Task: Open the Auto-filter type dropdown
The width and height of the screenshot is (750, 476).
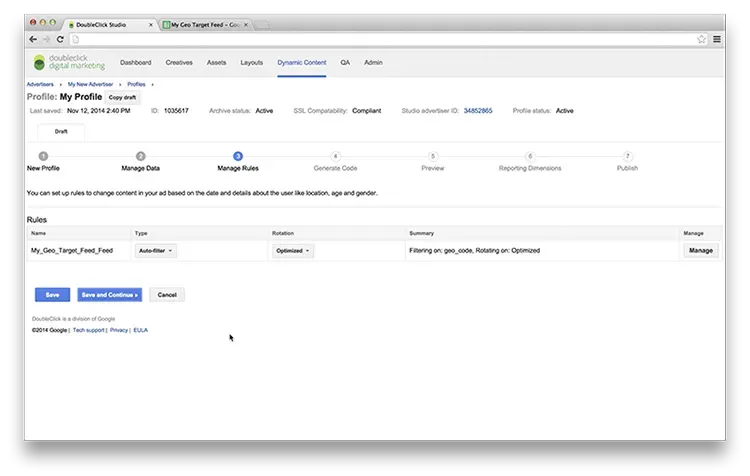Action: pos(156,251)
